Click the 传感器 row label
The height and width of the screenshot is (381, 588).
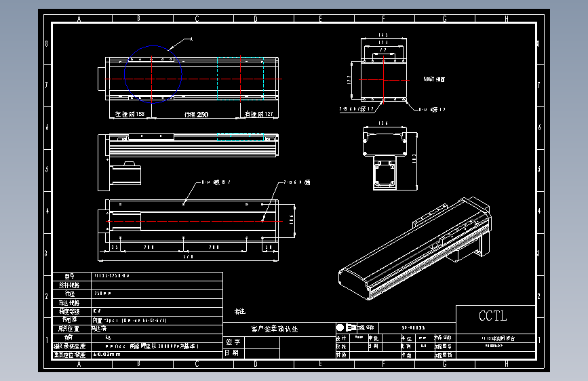[x=70, y=320]
